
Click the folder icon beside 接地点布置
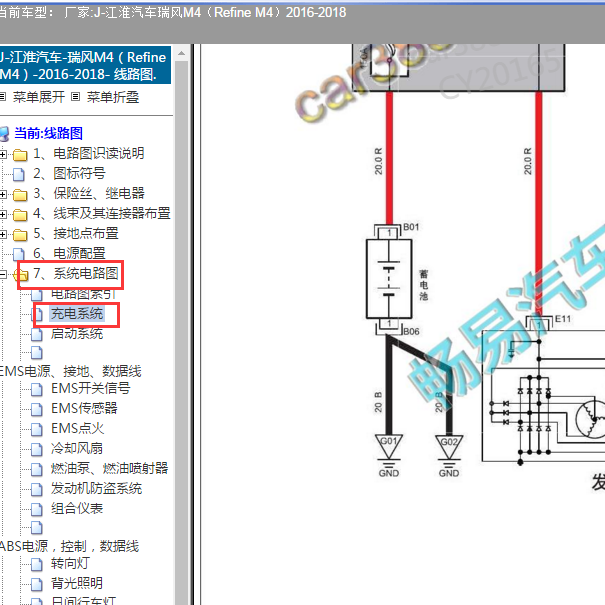tap(20, 235)
